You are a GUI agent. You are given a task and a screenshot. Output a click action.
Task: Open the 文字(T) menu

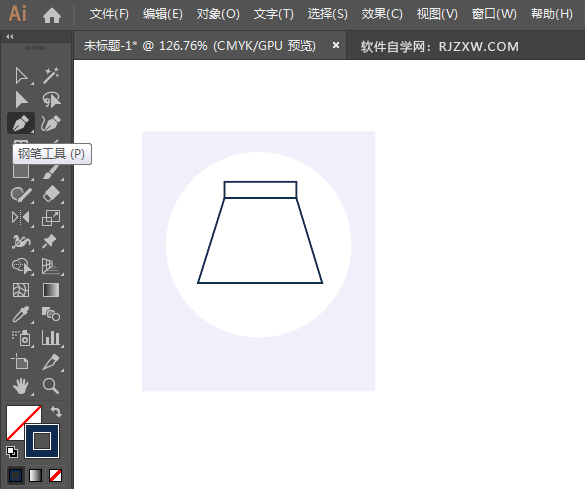click(274, 14)
